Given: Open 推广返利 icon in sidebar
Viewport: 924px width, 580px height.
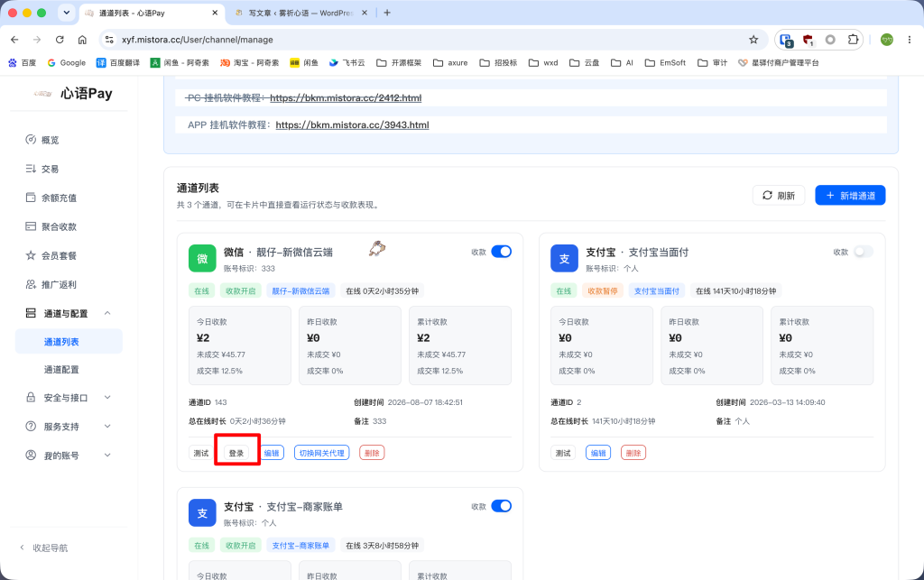Looking at the screenshot, I should tap(31, 284).
